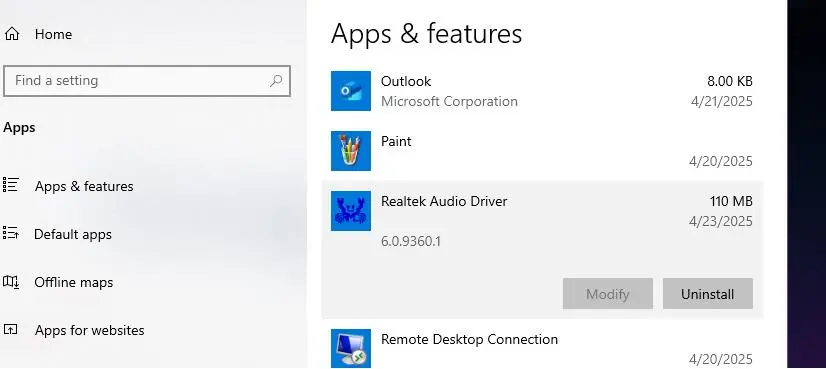826x369 pixels.
Task: Click the 8.00 KB Outlook size
Action: (730, 81)
